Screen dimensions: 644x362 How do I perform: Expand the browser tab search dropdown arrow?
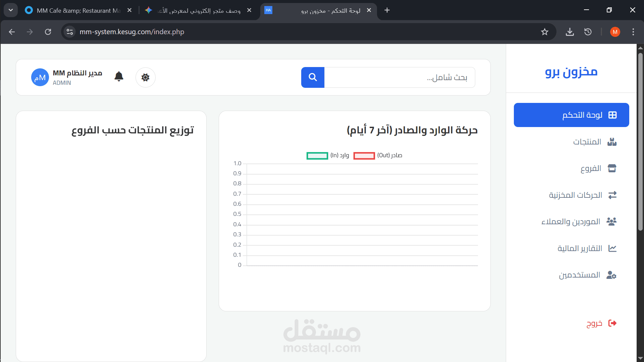tap(11, 10)
